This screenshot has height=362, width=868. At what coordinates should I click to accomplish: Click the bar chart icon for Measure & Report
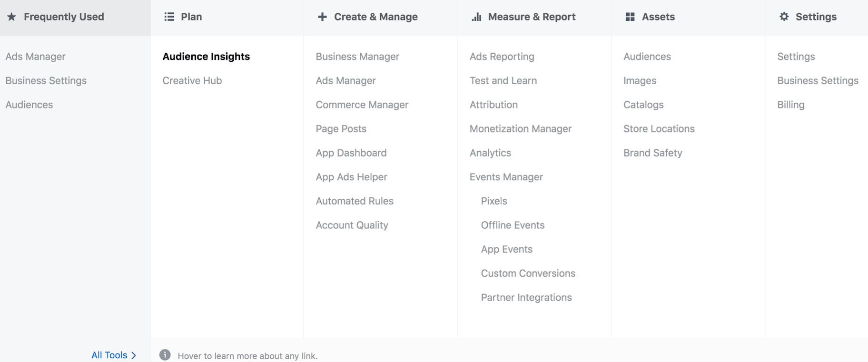(x=476, y=17)
